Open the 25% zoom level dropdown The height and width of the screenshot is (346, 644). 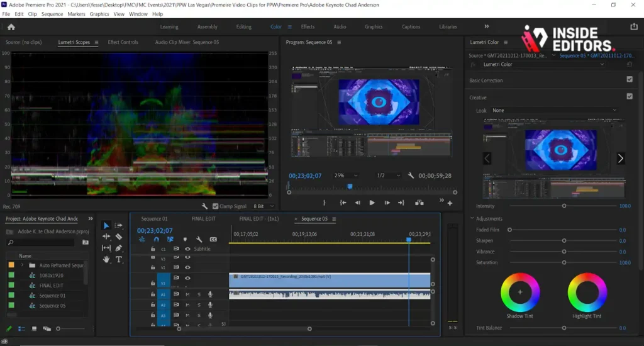tap(345, 176)
